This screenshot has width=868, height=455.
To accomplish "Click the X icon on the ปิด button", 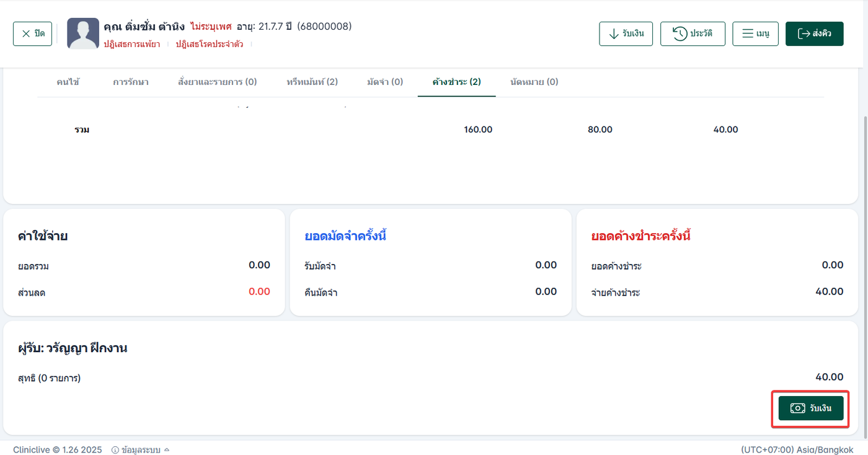I will point(26,33).
